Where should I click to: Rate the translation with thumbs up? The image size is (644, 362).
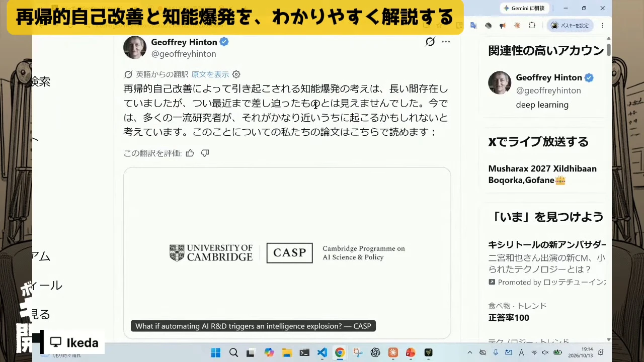click(x=190, y=153)
